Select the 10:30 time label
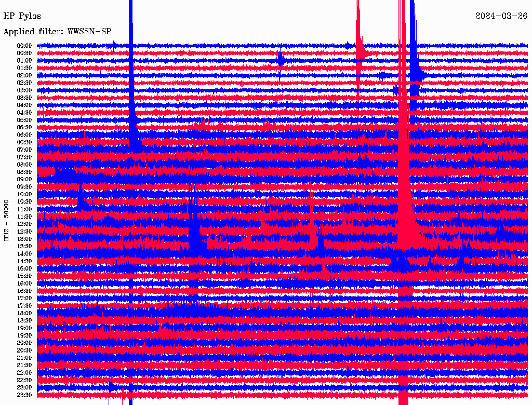Viewport: 532px width, 405px height. click(24, 201)
